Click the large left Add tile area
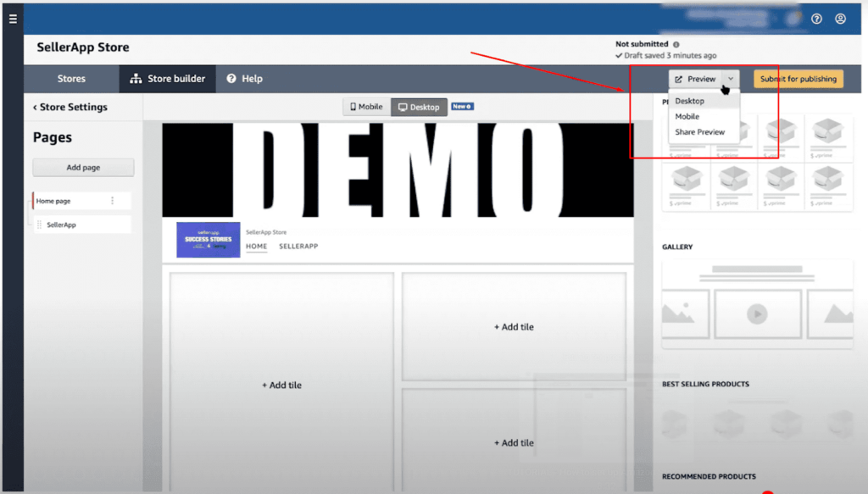 coord(281,385)
